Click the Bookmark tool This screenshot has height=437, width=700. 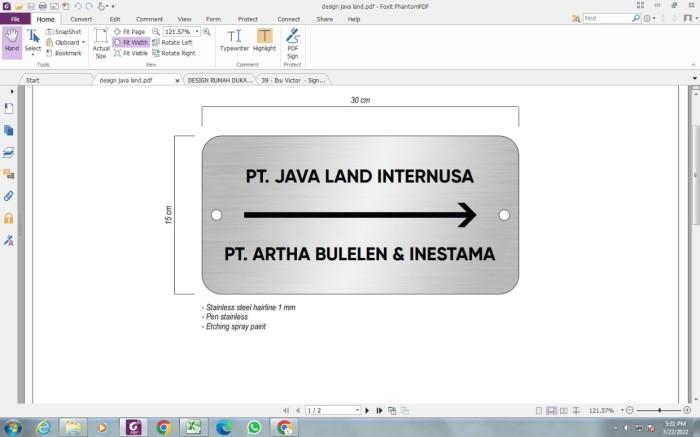pos(63,53)
